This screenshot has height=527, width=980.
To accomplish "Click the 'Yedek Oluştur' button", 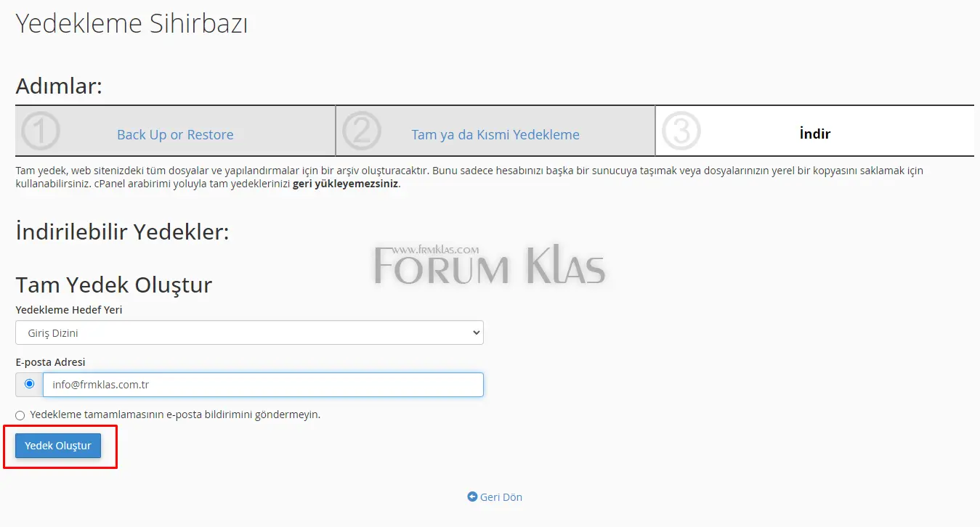I will [x=57, y=445].
